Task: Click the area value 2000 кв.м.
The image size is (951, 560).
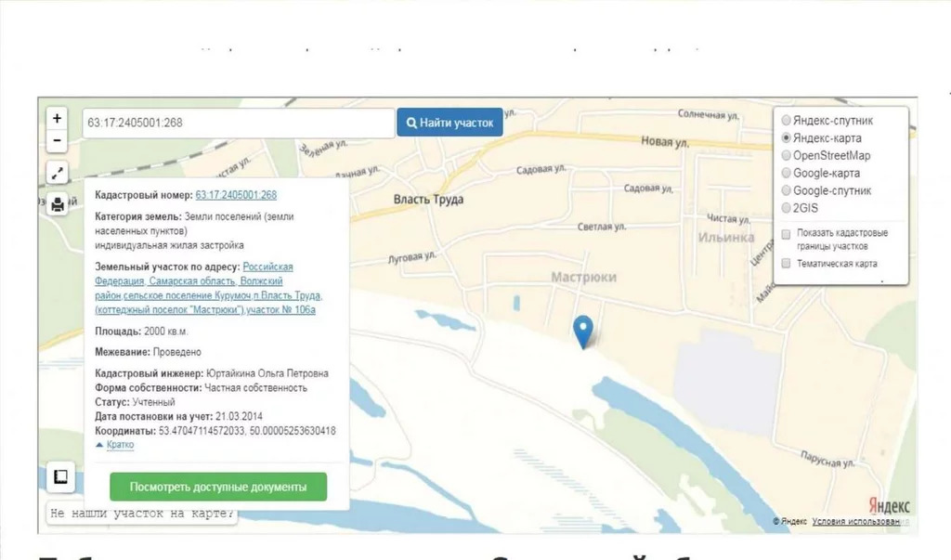Action: point(165,332)
